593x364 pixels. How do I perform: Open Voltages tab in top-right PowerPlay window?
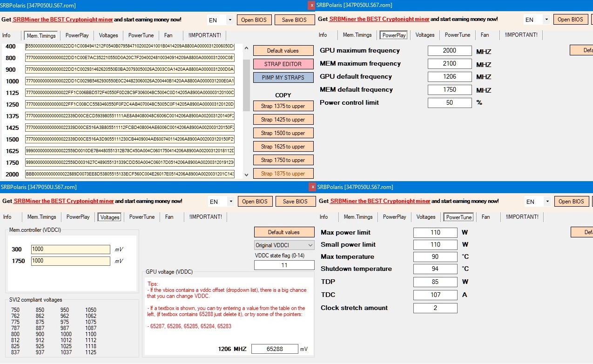tap(425, 35)
